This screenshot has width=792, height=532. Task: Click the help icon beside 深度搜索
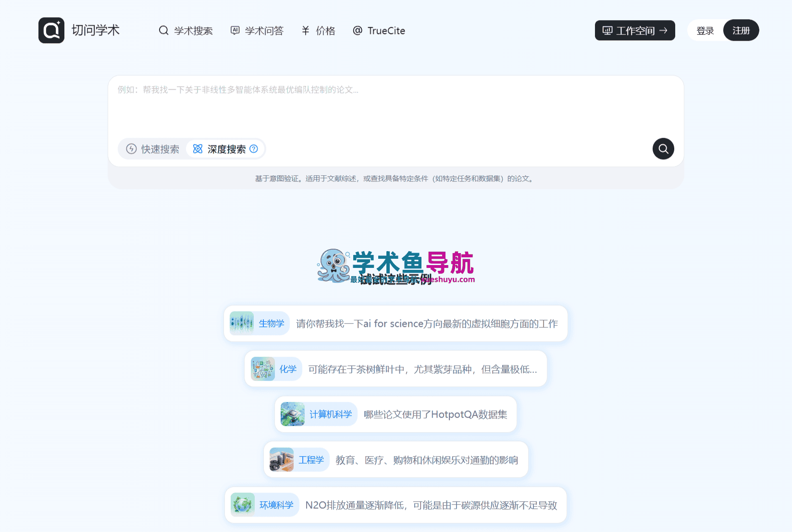pyautogui.click(x=254, y=149)
